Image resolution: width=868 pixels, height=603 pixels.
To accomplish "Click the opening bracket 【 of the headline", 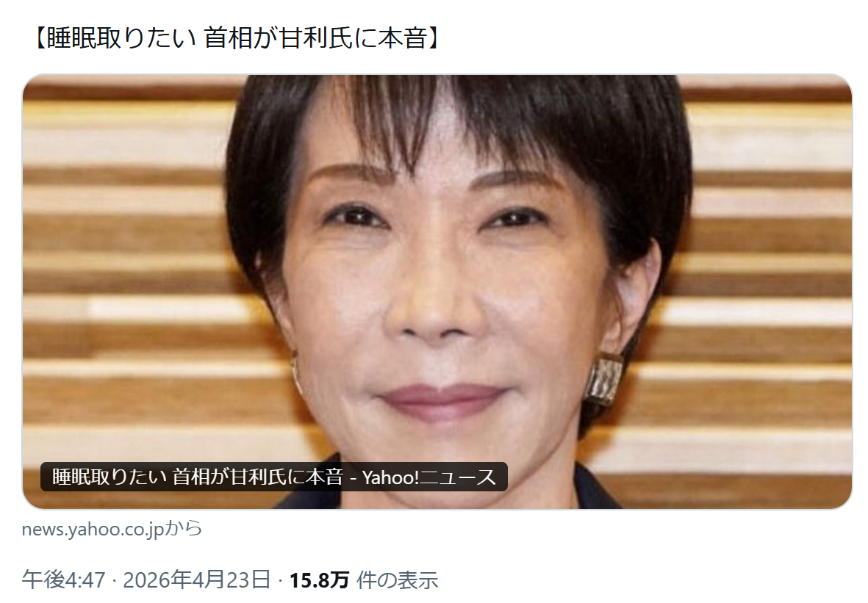I will 39,37.
